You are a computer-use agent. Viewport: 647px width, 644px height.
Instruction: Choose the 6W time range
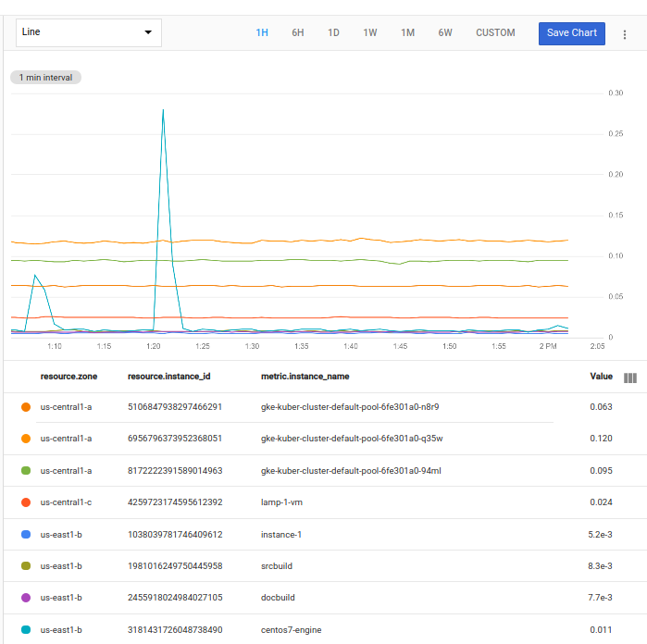tap(445, 32)
